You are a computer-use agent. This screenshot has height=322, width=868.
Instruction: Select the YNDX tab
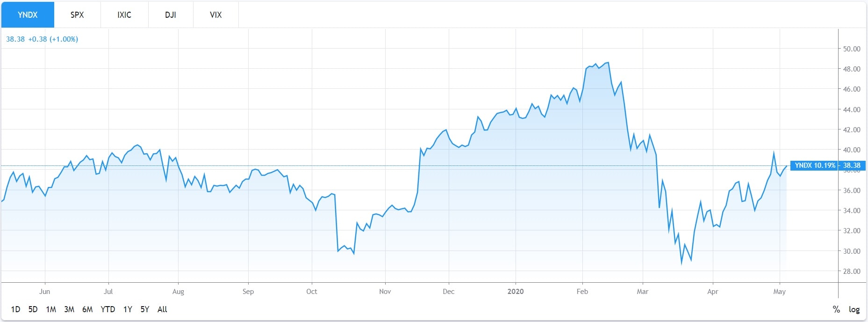tap(28, 15)
